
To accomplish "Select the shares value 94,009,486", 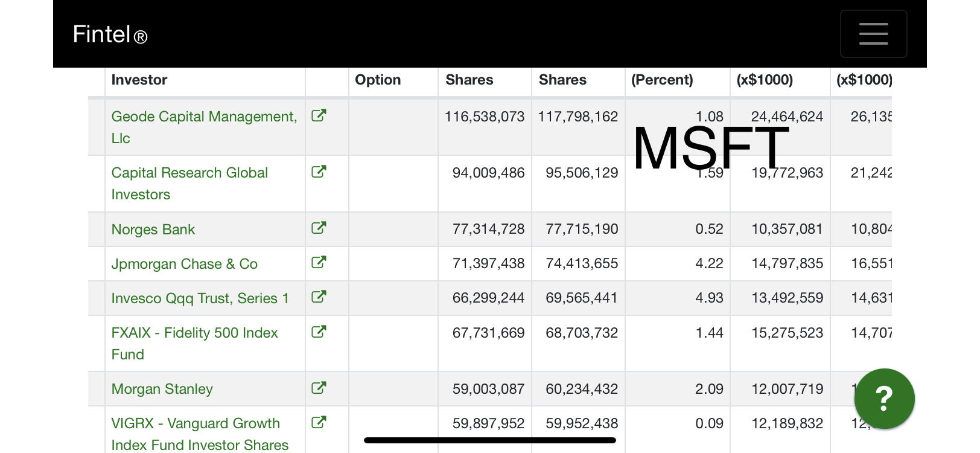I will (489, 173).
